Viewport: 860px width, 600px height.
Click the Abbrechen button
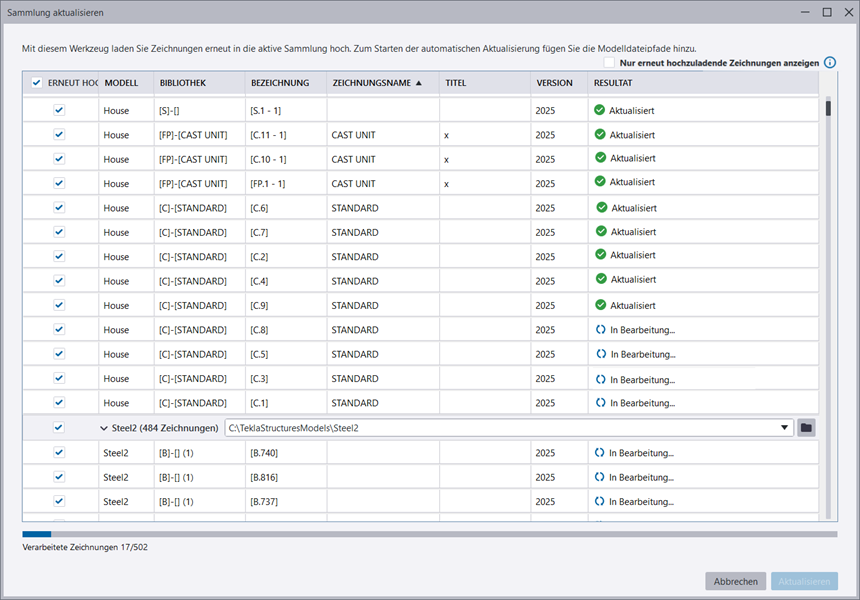pyautogui.click(x=735, y=581)
